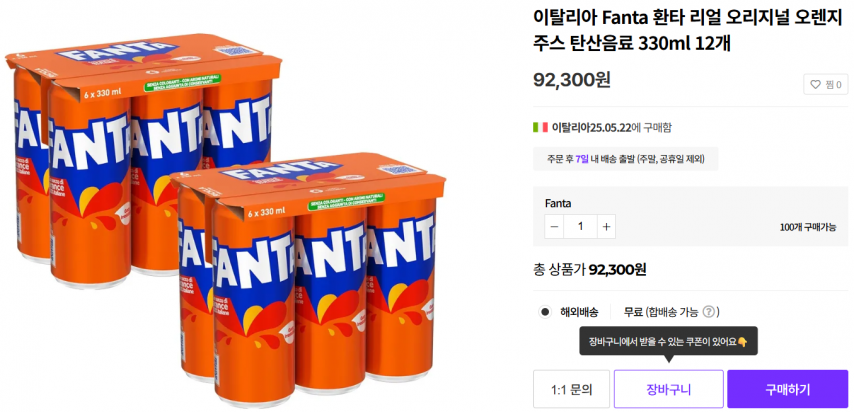Image resolution: width=854 pixels, height=412 pixels.
Task: Click the purple 구매하기 button
Action: pyautogui.click(x=787, y=389)
